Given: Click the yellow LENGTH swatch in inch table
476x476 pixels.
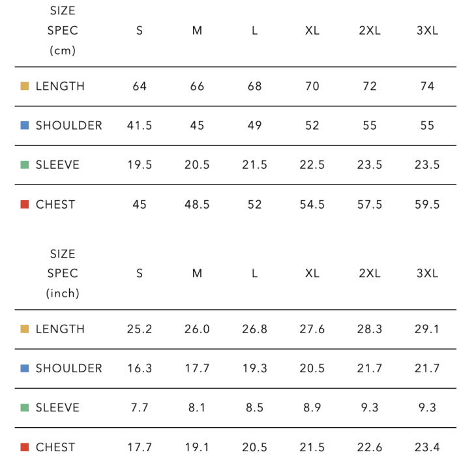Looking at the screenshot, I should point(25,329).
